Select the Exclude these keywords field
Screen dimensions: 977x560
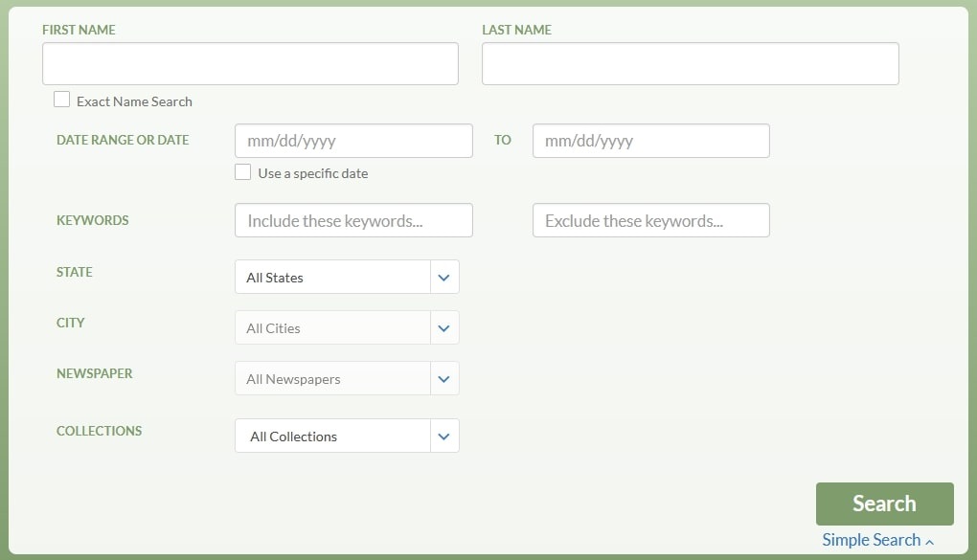click(651, 220)
